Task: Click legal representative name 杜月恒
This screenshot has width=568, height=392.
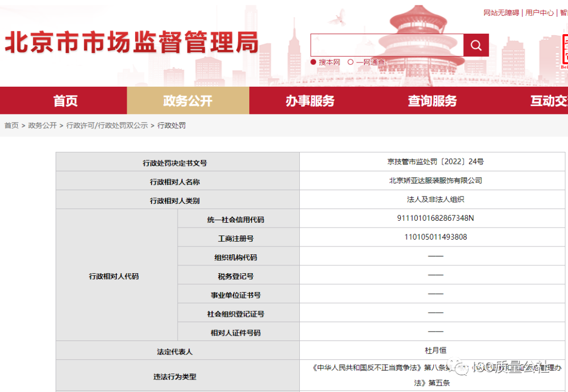Action: click(x=435, y=350)
